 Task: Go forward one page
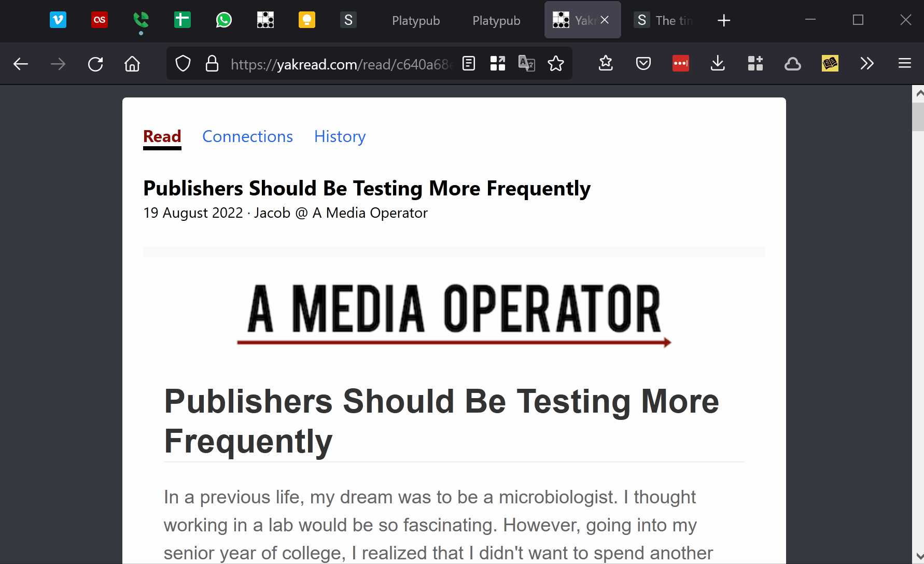58,64
